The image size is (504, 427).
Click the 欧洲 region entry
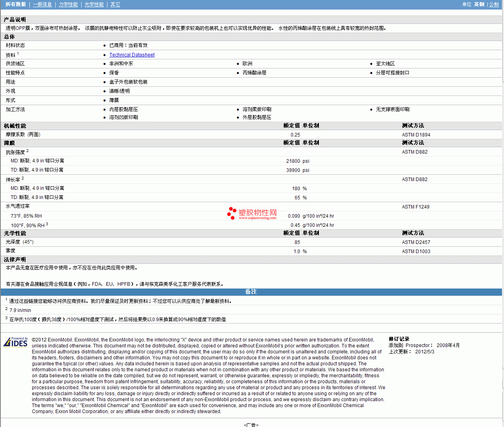(247, 64)
